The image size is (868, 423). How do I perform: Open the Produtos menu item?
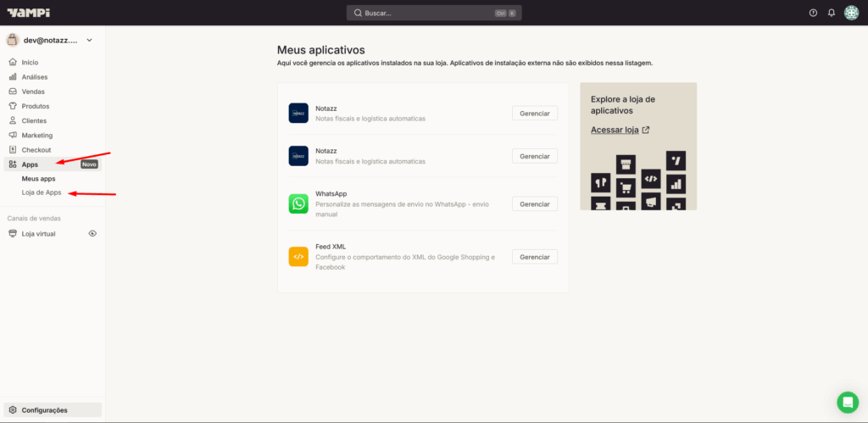point(53,106)
